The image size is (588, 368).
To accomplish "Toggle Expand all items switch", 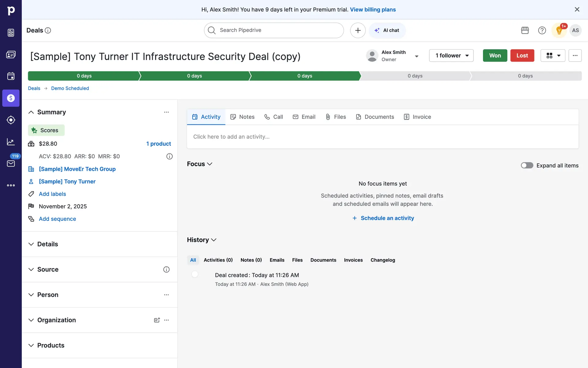I will coord(527,166).
